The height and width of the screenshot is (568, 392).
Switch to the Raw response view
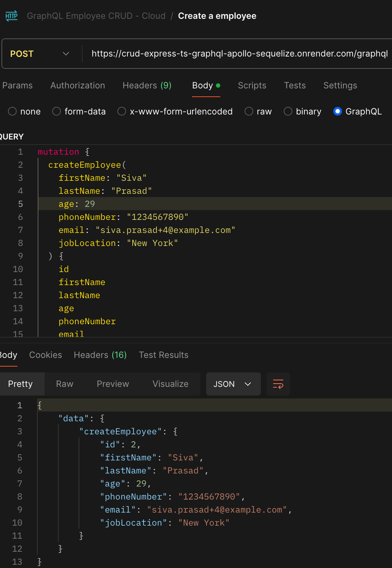pyautogui.click(x=65, y=384)
